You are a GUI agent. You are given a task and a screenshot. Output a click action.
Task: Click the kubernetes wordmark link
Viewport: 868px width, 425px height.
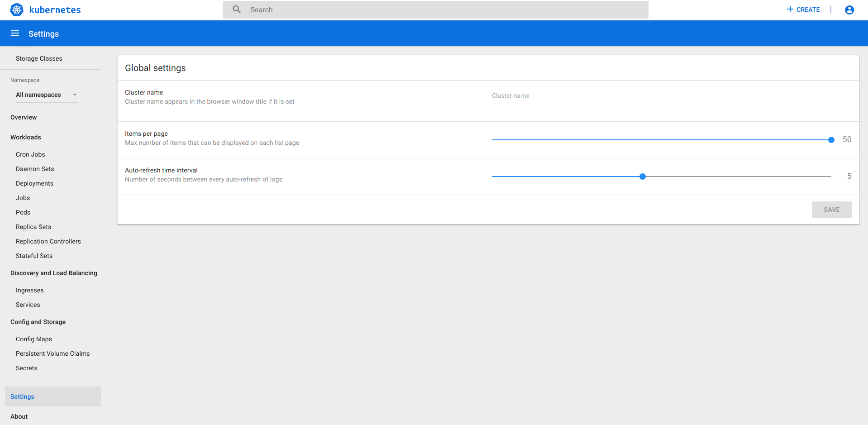tap(55, 10)
